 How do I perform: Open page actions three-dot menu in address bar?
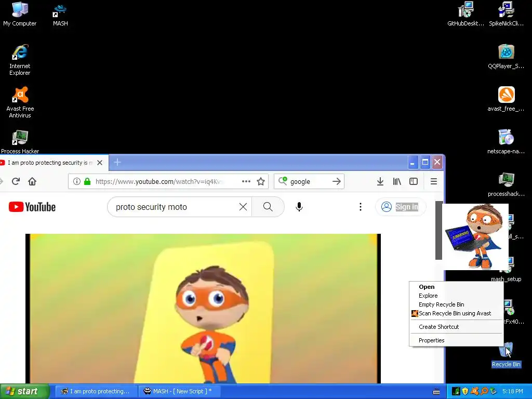tap(246, 181)
